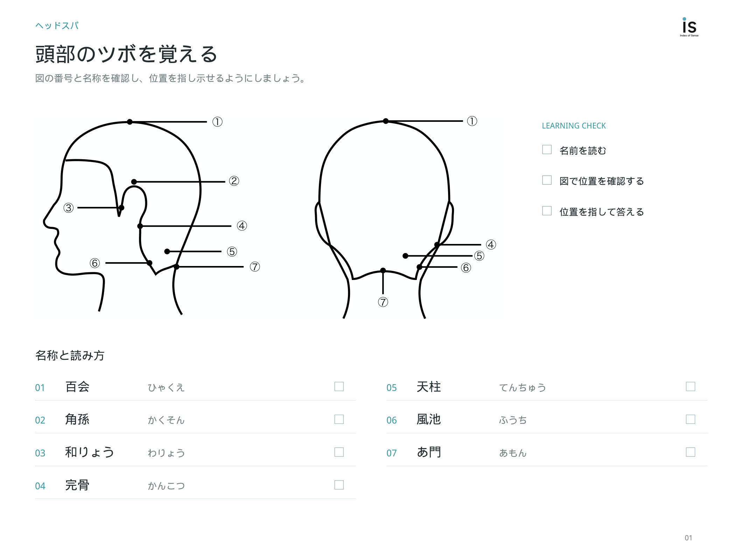Screen dimensions: 747x560
Task: Tick the checkbox for 完骨 row
Action: (x=339, y=485)
